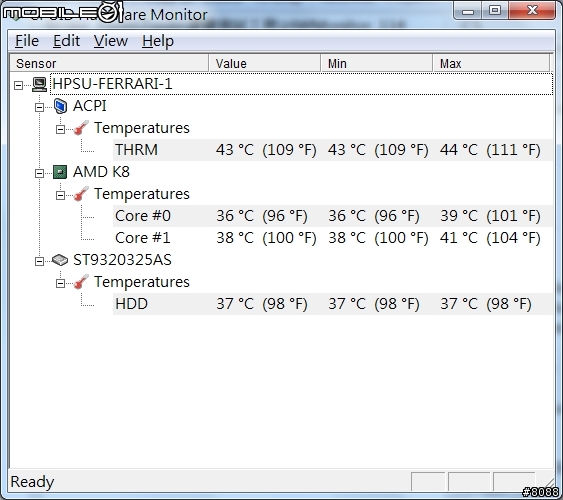563x500 pixels.
Task: Click THRM max value 44 °C (111 °F)
Action: click(x=490, y=150)
